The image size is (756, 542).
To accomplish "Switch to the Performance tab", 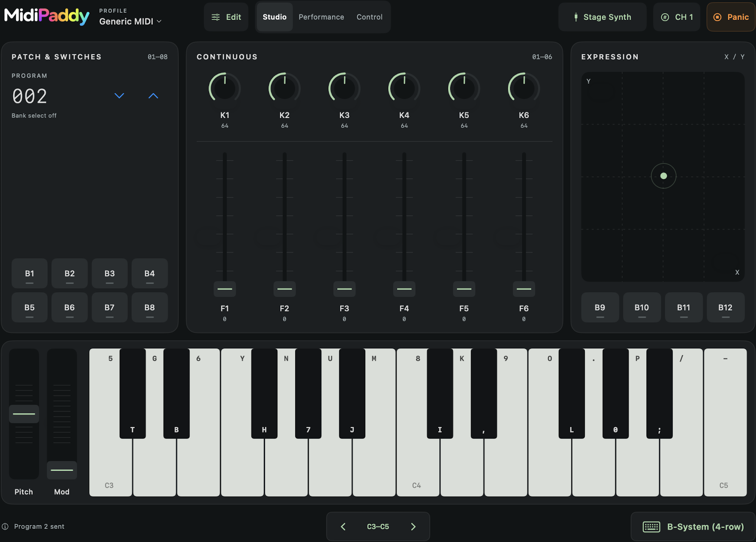I will pos(321,17).
